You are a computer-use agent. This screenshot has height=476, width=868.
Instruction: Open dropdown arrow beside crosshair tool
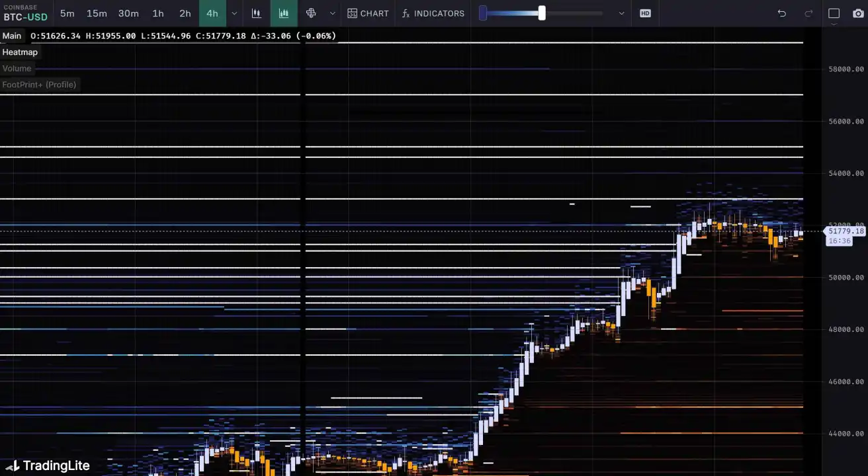[332, 13]
